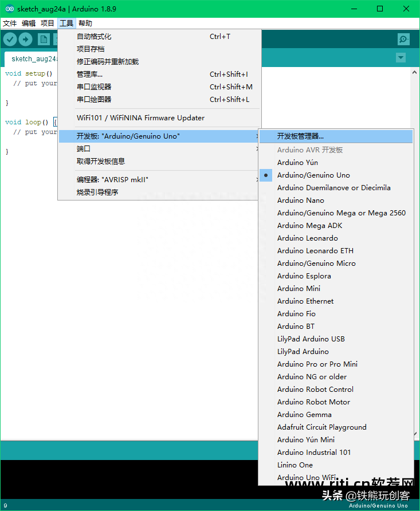The height and width of the screenshot is (511, 420).
Task: Select Arduino Mega ADK board
Action: pyautogui.click(x=336, y=226)
